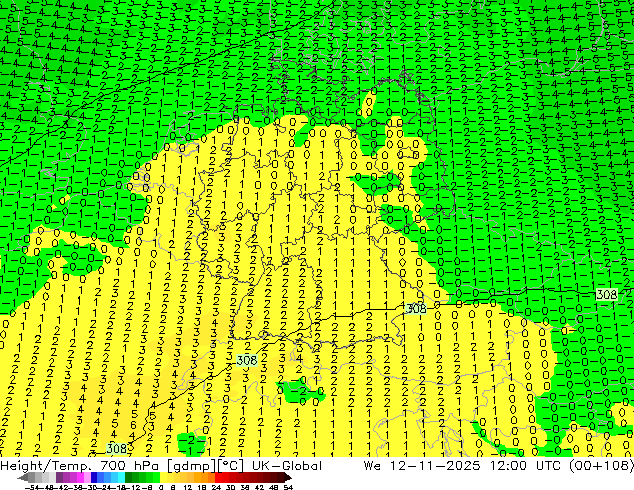Click the 'Height/Temp. 700 hPa' map title
The width and height of the screenshot is (634, 490).
[80, 466]
